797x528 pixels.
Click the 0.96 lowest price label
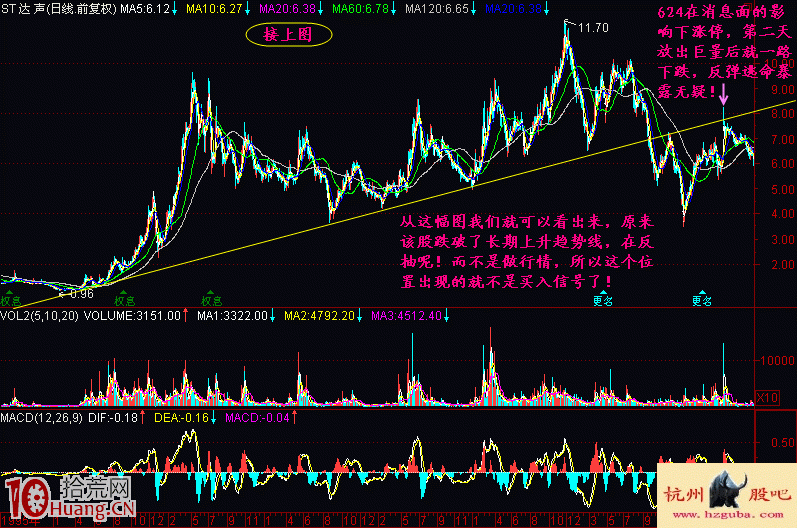coord(82,294)
